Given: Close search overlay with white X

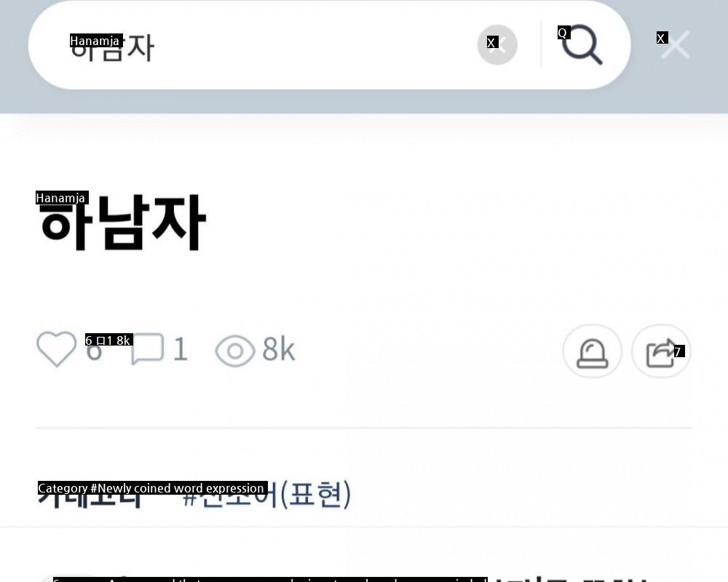Looking at the screenshot, I should click(675, 44).
